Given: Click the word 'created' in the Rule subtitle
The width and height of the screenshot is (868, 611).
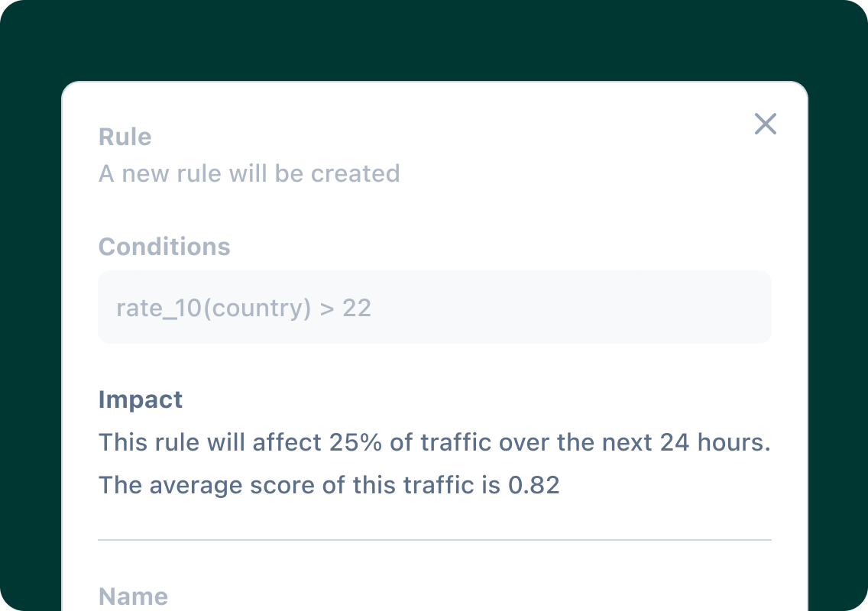Looking at the screenshot, I should coord(355,174).
